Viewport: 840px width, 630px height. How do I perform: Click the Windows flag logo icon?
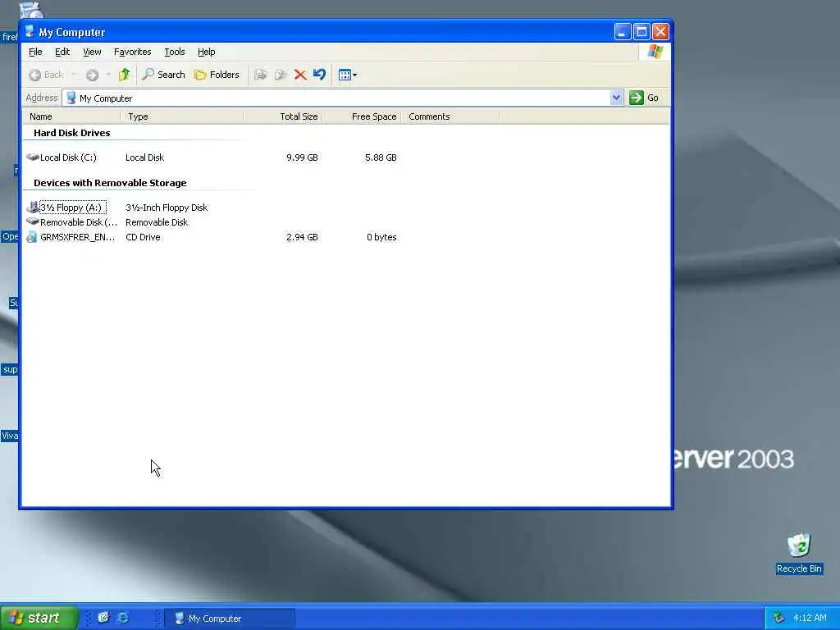pyautogui.click(x=655, y=52)
